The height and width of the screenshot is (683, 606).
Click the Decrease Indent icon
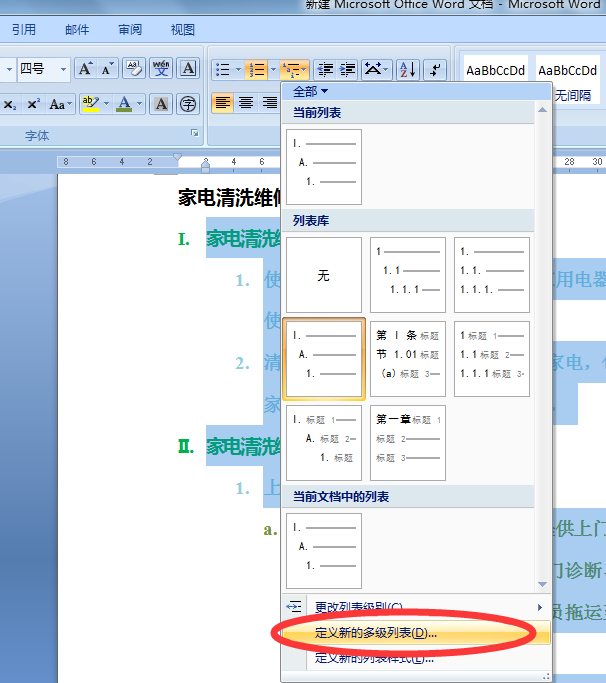325,69
